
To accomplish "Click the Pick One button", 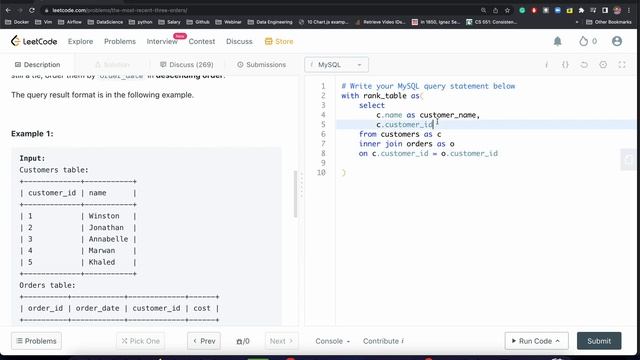I will (x=140, y=341).
